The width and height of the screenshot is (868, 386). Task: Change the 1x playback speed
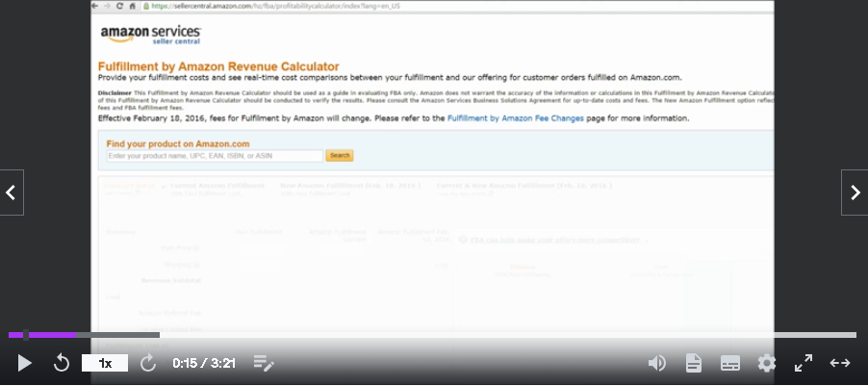tap(105, 363)
